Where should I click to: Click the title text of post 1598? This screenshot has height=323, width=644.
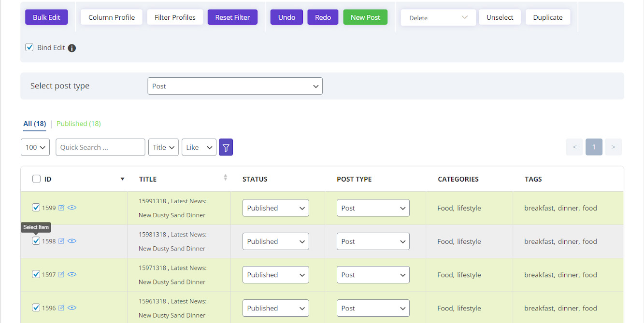coord(172,241)
